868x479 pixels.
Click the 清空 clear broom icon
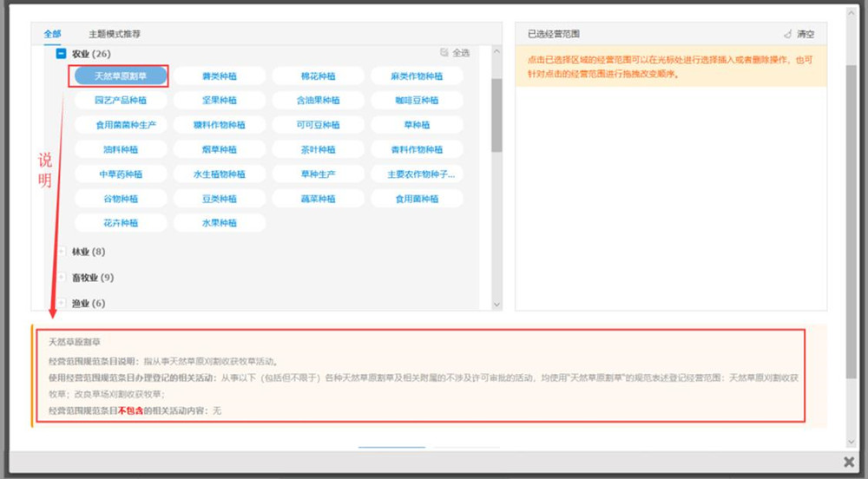coord(787,34)
